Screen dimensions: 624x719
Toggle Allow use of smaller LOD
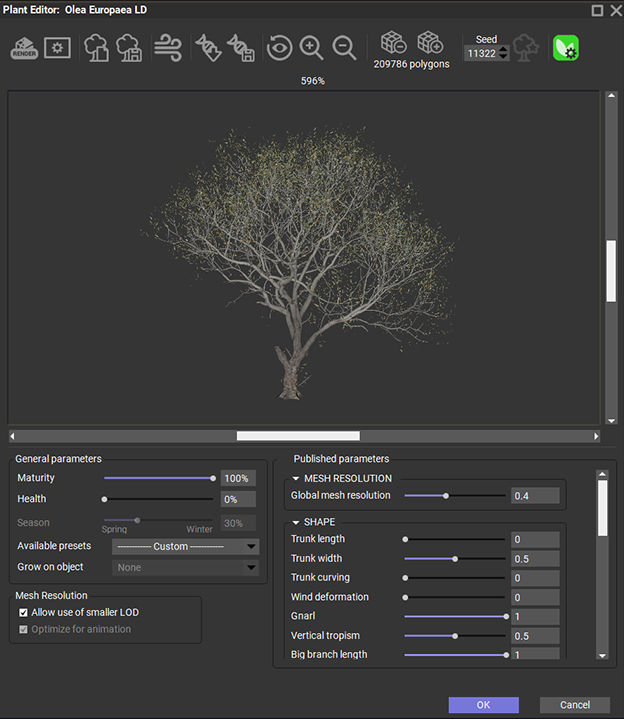click(x=24, y=612)
